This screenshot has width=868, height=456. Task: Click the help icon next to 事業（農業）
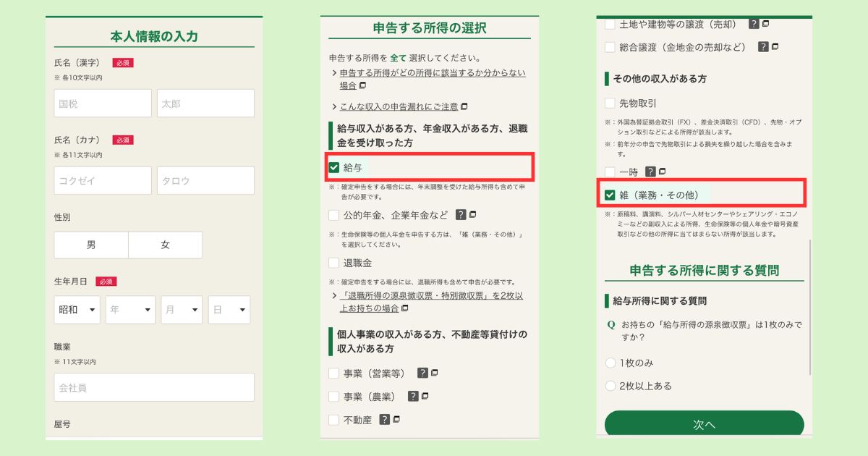(x=413, y=397)
